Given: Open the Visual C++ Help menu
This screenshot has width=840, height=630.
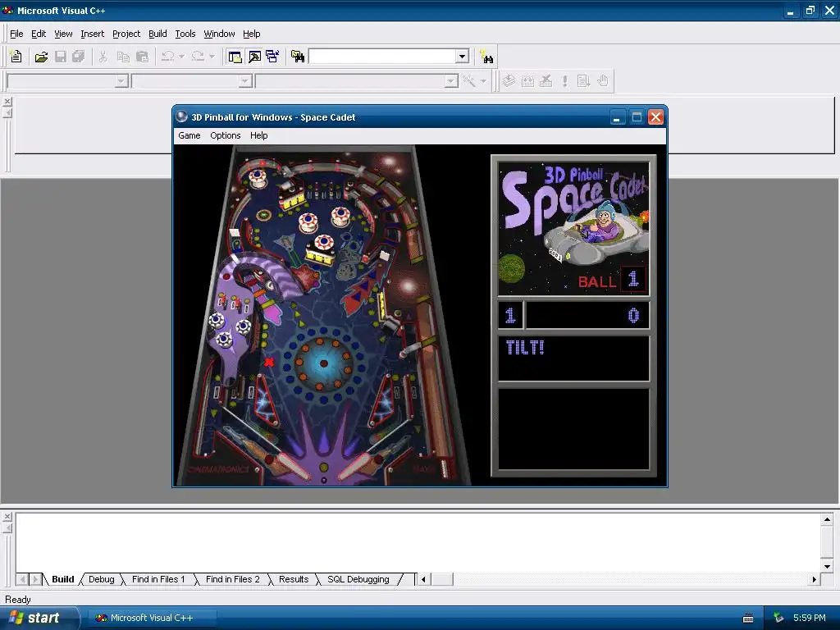Looking at the screenshot, I should (251, 34).
